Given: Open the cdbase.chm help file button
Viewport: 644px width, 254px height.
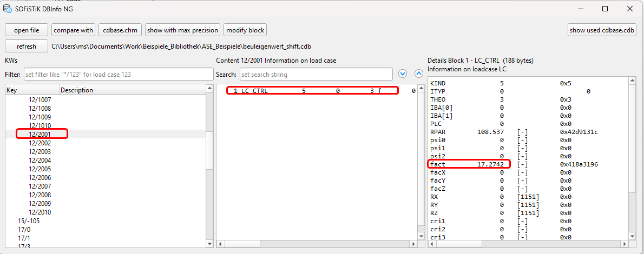Looking at the screenshot, I should point(120,30).
